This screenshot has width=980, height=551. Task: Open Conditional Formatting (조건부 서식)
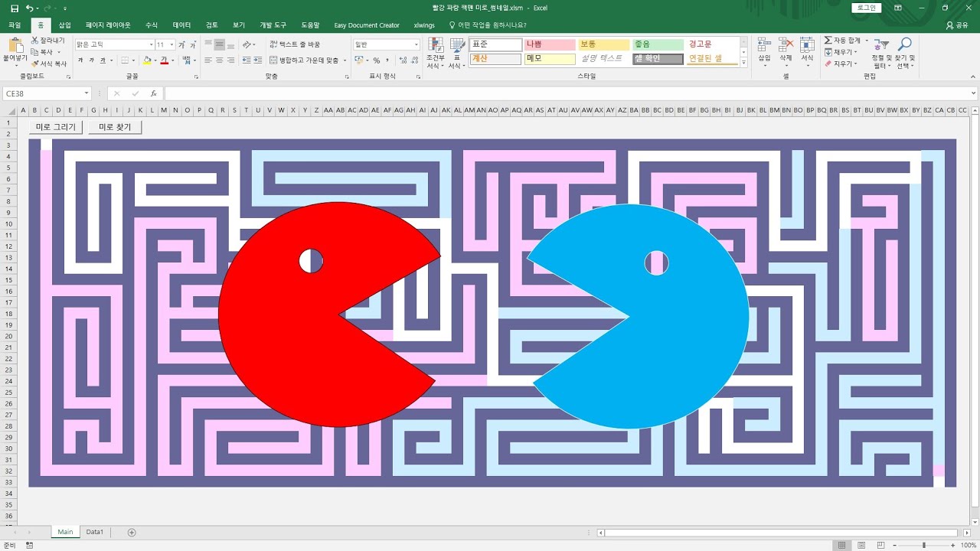(x=435, y=53)
